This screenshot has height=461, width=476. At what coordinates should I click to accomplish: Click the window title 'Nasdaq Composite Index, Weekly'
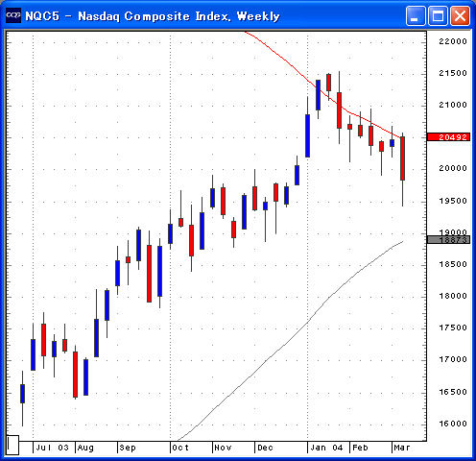[178, 16]
